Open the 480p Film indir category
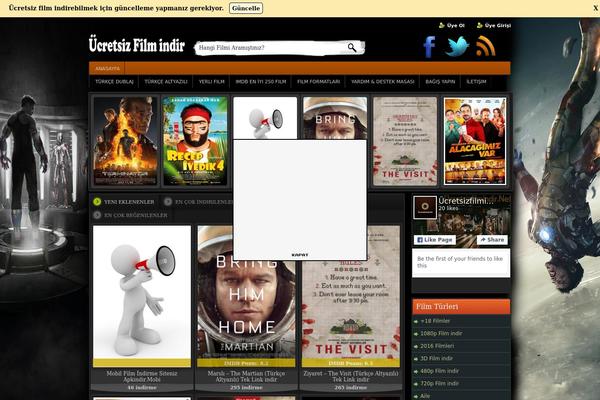600x400 pixels. click(x=439, y=371)
